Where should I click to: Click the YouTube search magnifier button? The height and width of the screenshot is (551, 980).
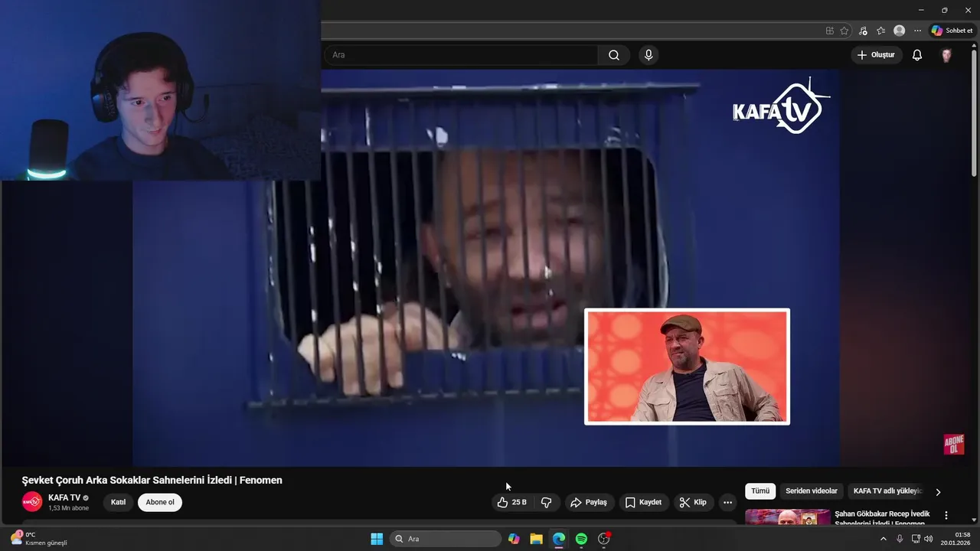click(x=614, y=55)
